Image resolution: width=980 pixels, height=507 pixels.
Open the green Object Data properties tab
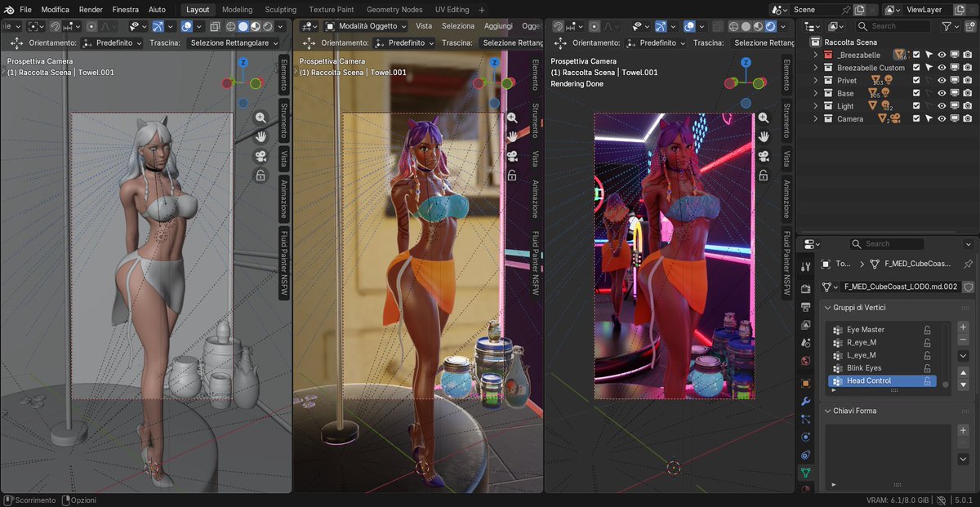(x=805, y=473)
